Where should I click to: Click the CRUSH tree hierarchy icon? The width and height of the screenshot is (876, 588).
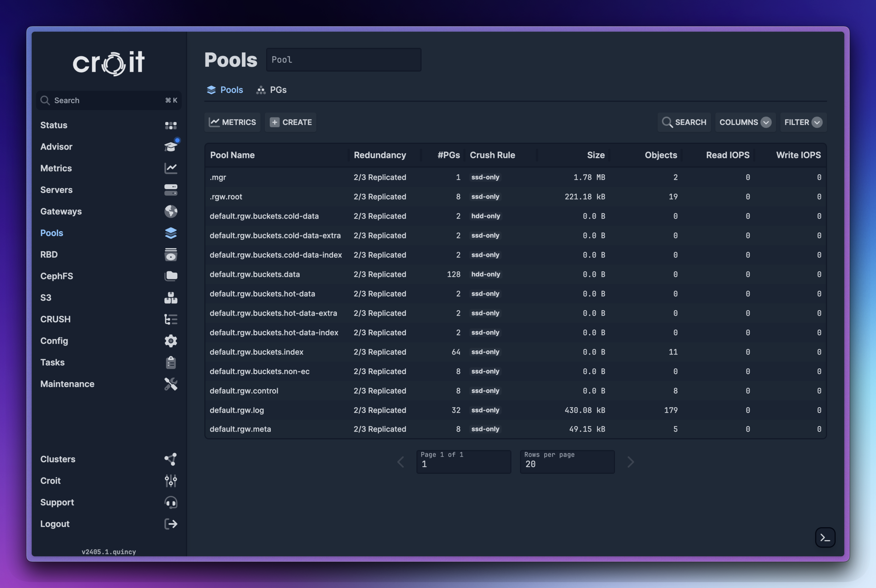[171, 319]
